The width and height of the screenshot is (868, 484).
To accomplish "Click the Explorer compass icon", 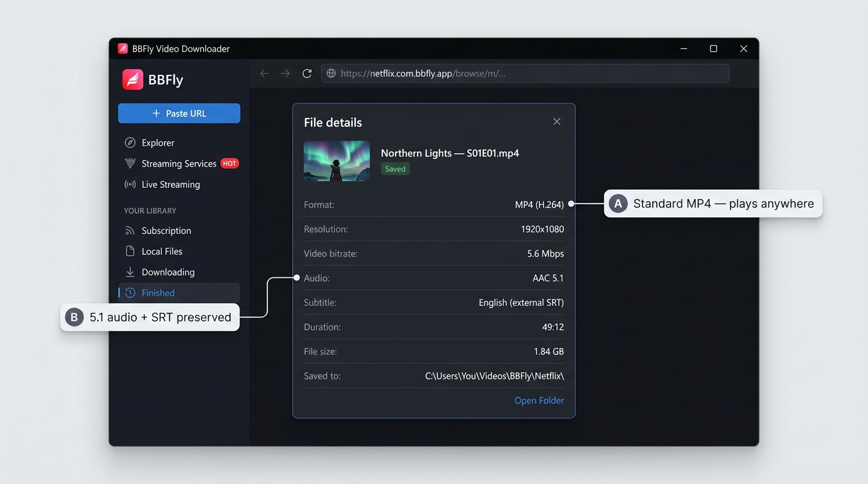I will 130,142.
